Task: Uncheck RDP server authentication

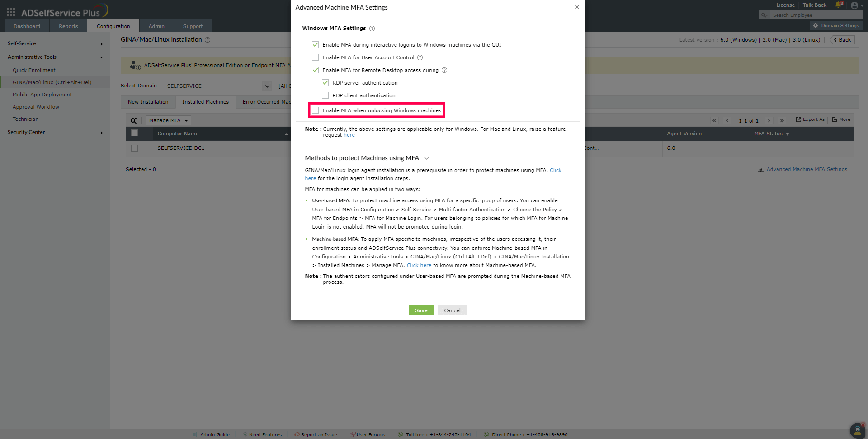Action: [x=325, y=83]
